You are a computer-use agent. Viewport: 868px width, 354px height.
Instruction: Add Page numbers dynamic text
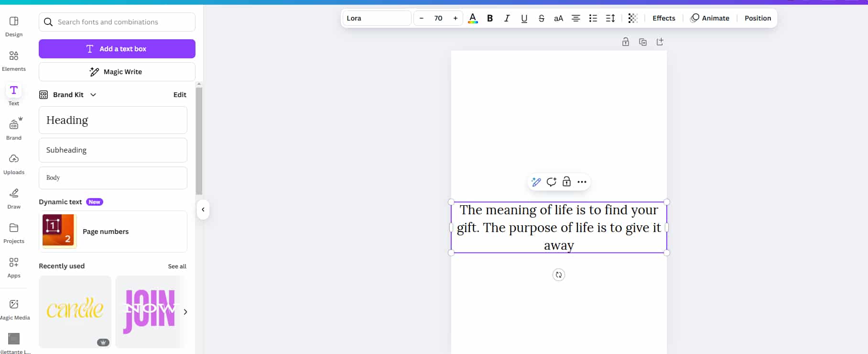point(113,232)
